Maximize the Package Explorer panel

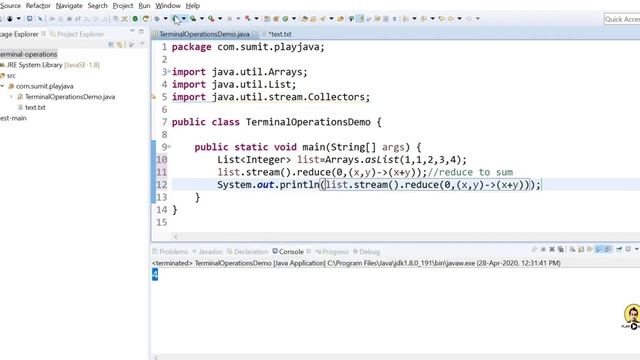tap(141, 31)
